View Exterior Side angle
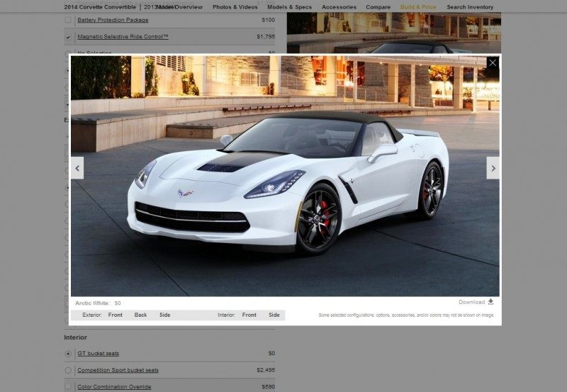 (x=165, y=315)
